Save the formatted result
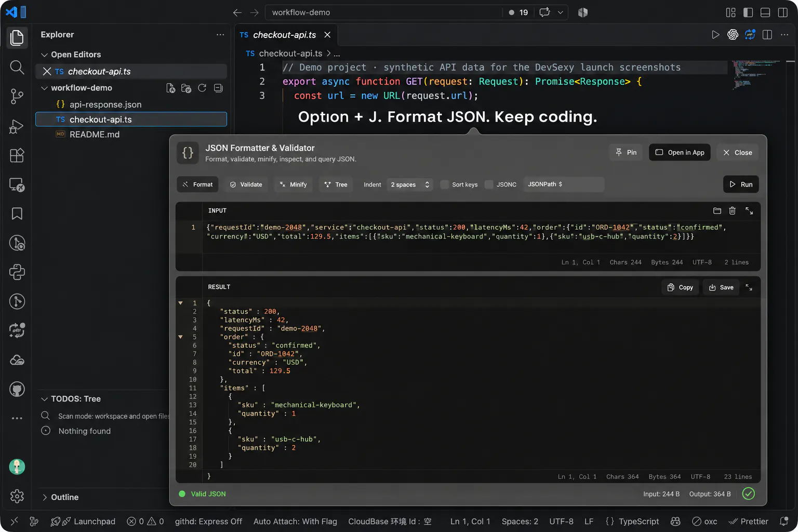Screen dimensions: 798x532 tap(721, 287)
